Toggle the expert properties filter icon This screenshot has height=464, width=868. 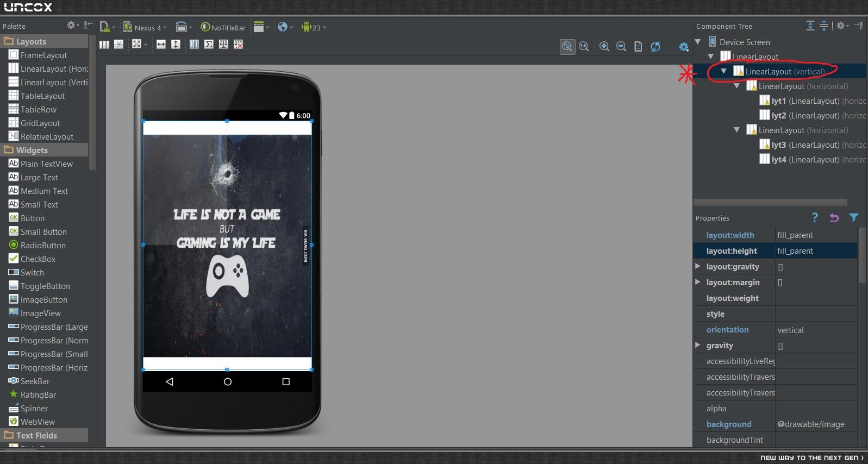854,217
